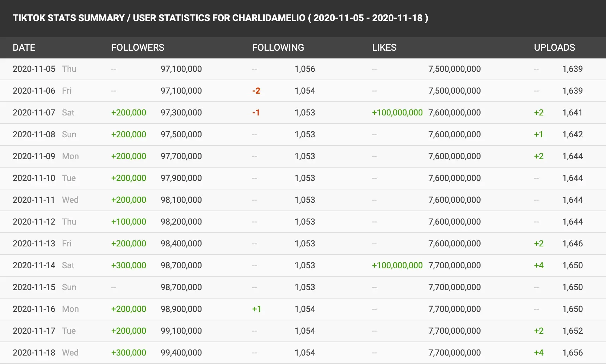Image resolution: width=606 pixels, height=364 pixels.
Task: Click uploads count 1,641
Action: (x=573, y=113)
